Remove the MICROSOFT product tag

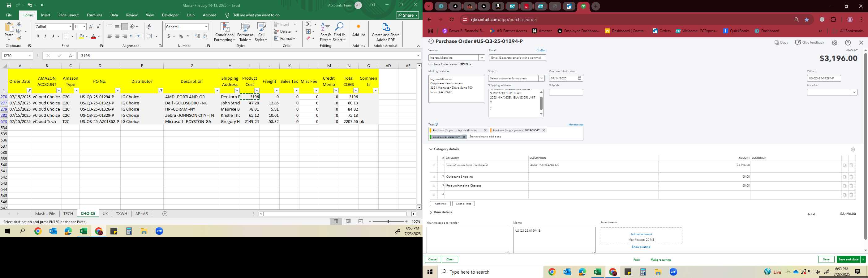point(544,130)
